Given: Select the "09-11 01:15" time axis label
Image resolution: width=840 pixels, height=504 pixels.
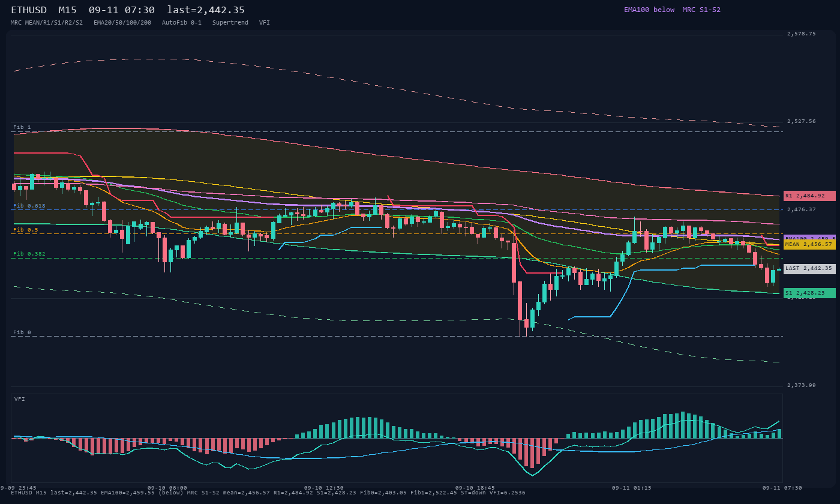Looking at the screenshot, I should [x=632, y=488].
